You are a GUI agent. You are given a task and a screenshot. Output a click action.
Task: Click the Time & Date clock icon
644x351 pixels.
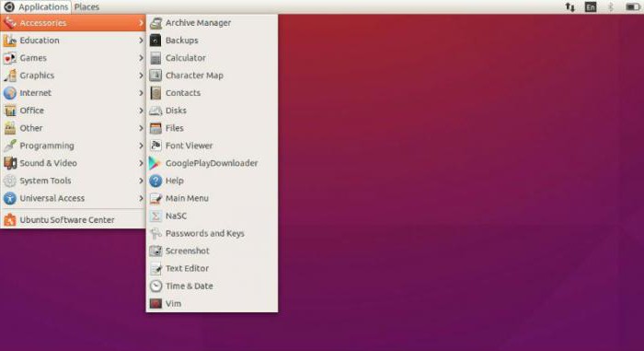click(155, 286)
